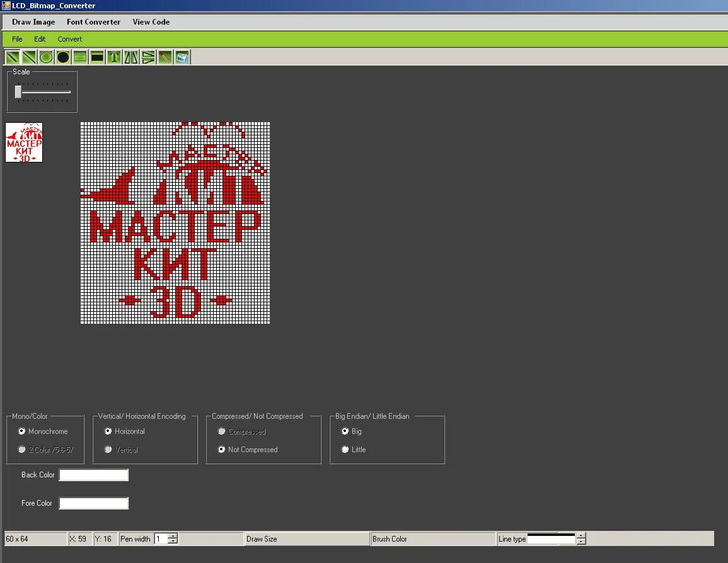Switch to the View Code tab
Viewport: 728px width, 563px height.
151,22
